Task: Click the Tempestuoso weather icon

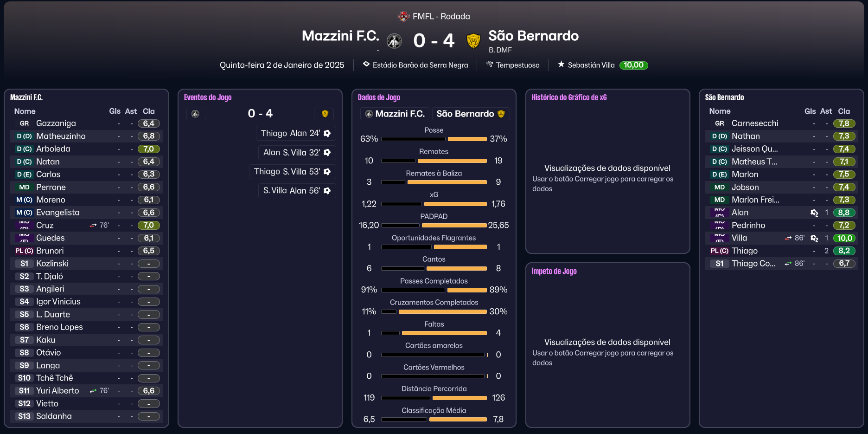Action: pyautogui.click(x=490, y=65)
